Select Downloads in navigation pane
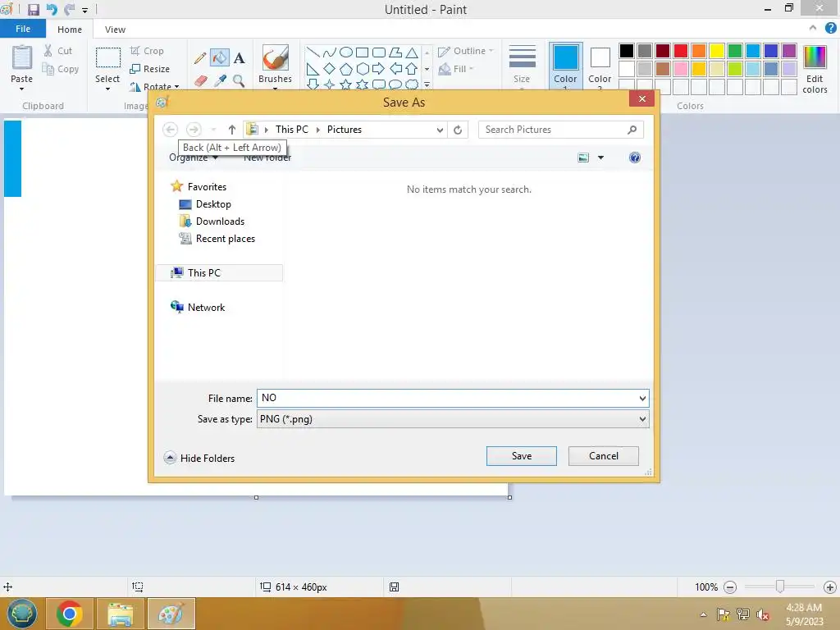Image resolution: width=840 pixels, height=630 pixels. pyautogui.click(x=220, y=221)
